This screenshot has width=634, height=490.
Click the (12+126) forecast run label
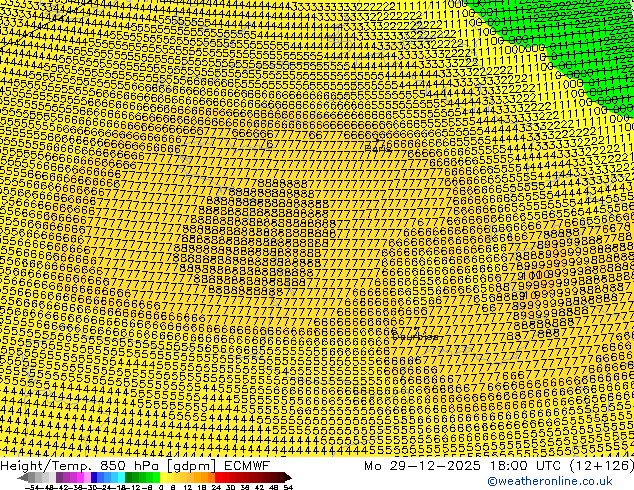coord(601,466)
